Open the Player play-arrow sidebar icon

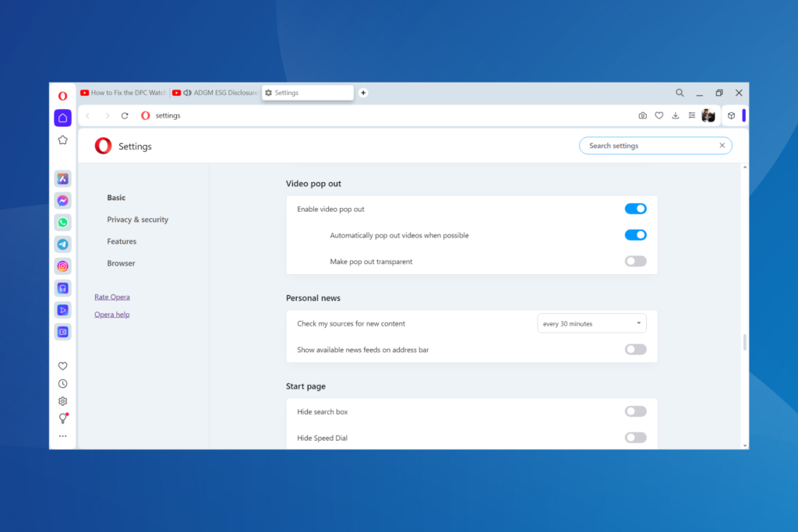click(62, 310)
